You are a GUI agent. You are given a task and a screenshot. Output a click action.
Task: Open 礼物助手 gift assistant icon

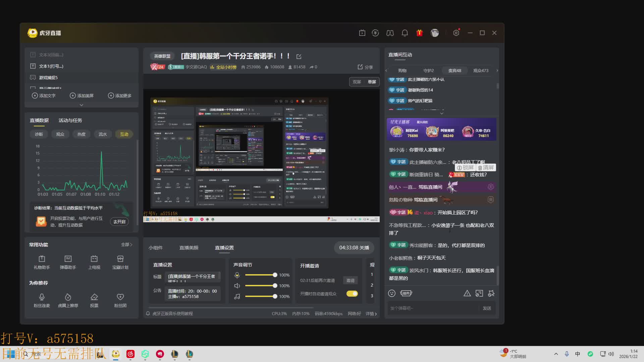pos(42,259)
